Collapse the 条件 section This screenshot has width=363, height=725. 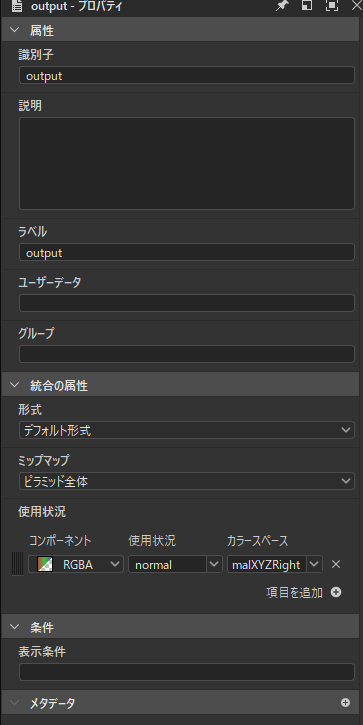click(14, 627)
